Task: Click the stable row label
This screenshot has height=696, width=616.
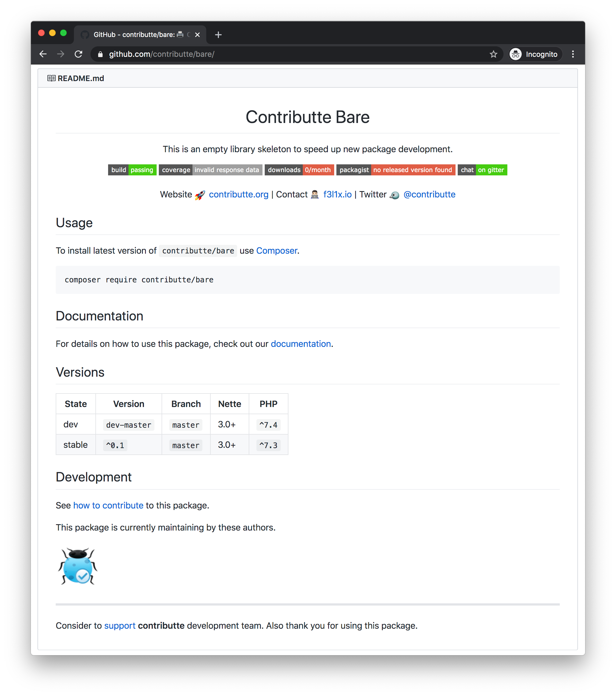Action: pos(76,445)
